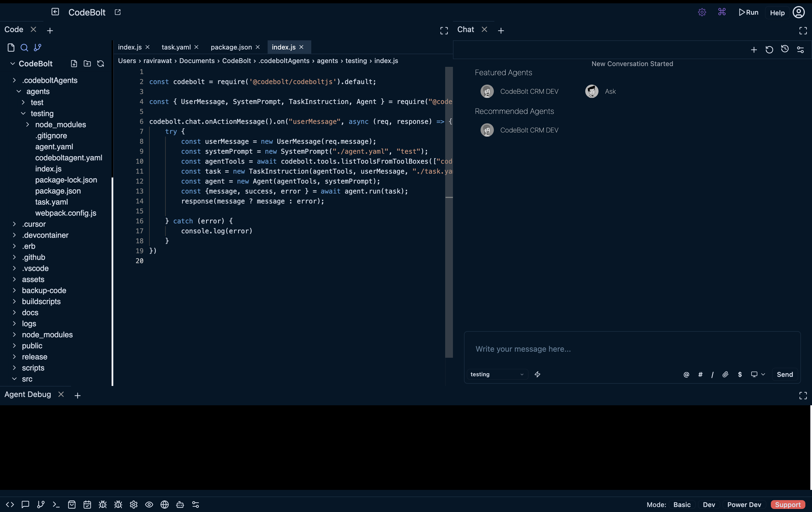The height and width of the screenshot is (512, 812).
Task: Open the purple settings gear at top
Action: 702,12
